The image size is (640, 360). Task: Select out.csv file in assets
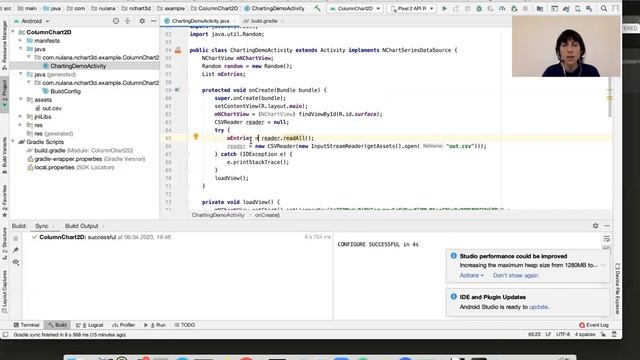pyautogui.click(x=52, y=108)
